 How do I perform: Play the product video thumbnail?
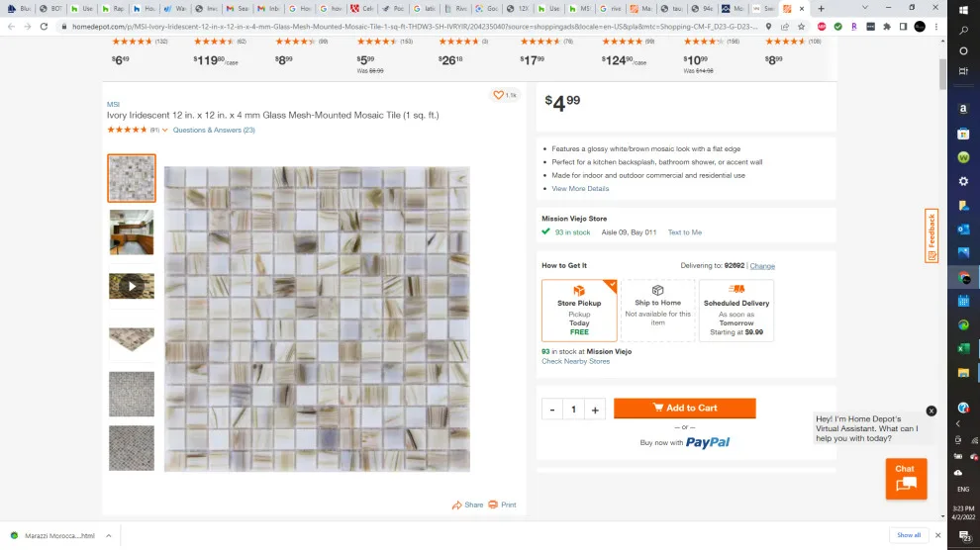(132, 286)
